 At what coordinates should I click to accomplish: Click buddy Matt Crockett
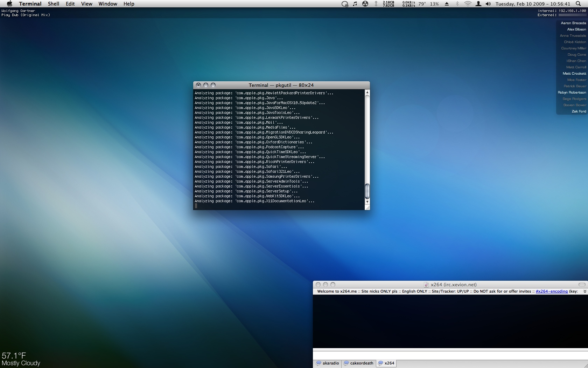coord(574,74)
